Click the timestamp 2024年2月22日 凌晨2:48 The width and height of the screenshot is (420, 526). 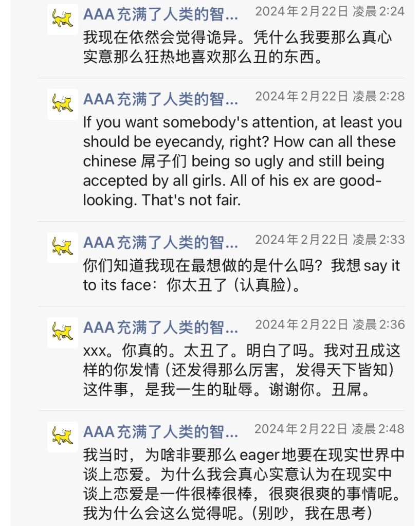coord(330,429)
